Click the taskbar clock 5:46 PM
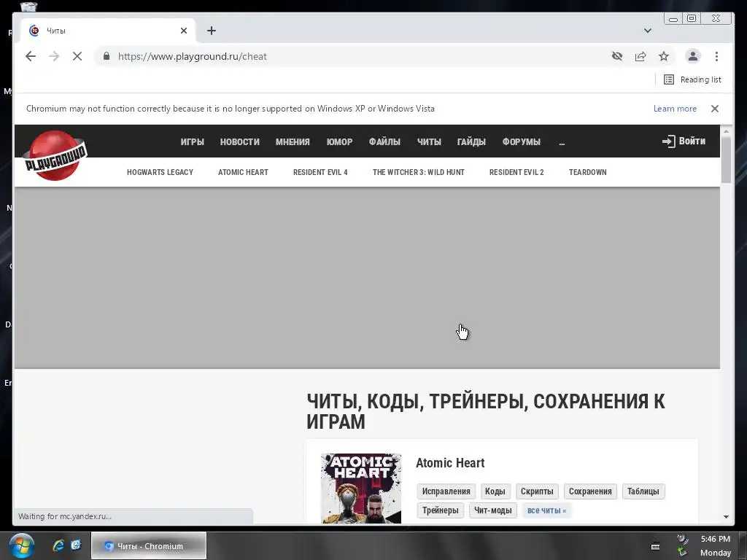This screenshot has height=560, width=747. coord(715,539)
